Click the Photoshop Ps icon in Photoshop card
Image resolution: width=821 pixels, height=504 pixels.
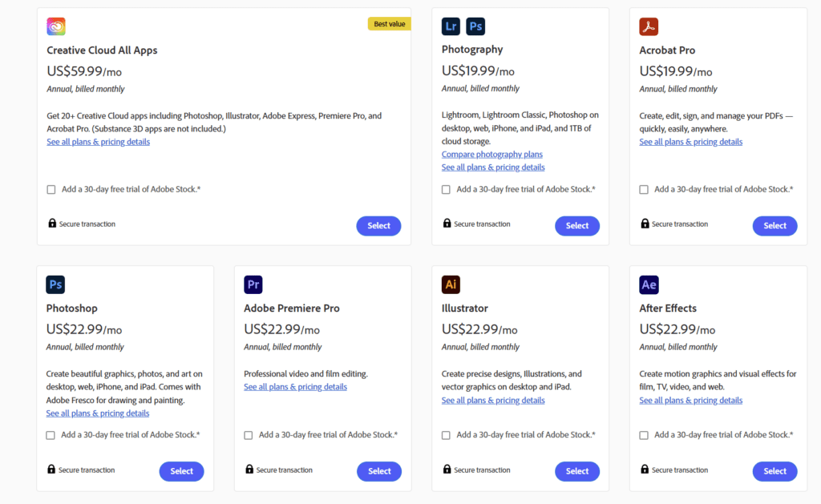(55, 284)
